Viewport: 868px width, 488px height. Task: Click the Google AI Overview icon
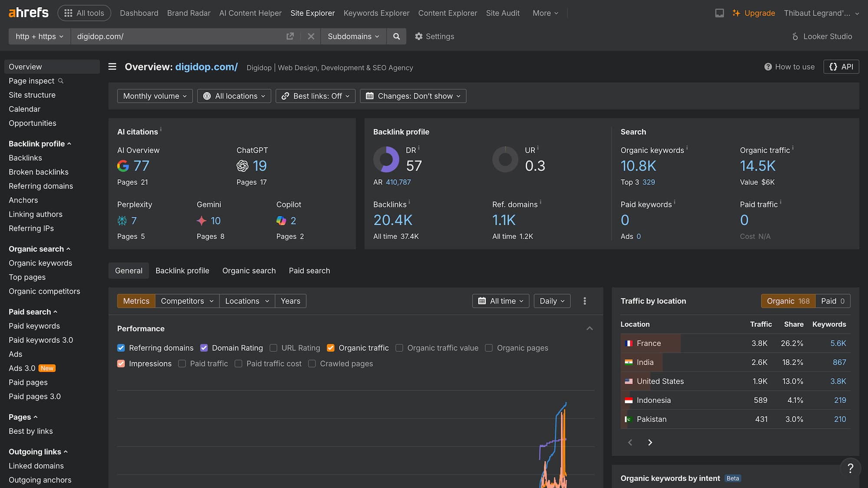123,166
